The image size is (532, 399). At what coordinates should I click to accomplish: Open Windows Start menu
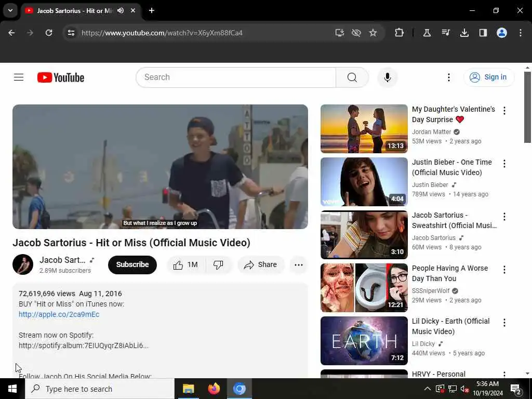click(x=12, y=389)
